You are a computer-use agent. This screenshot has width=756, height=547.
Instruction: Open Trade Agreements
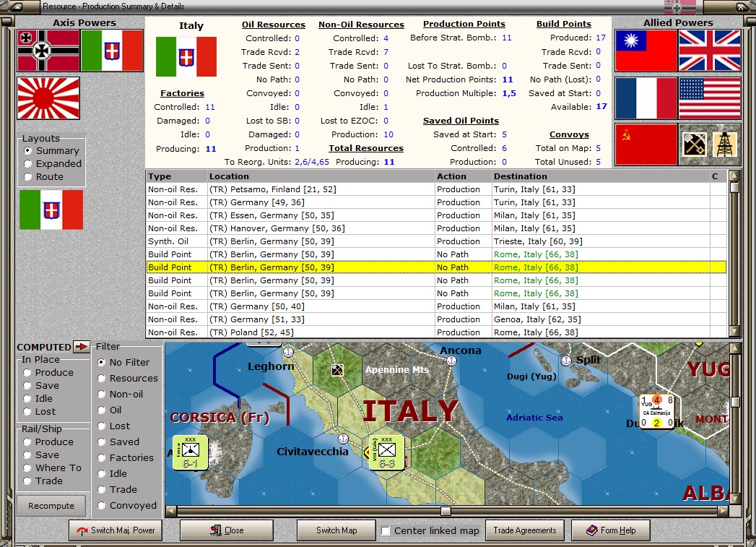(525, 530)
